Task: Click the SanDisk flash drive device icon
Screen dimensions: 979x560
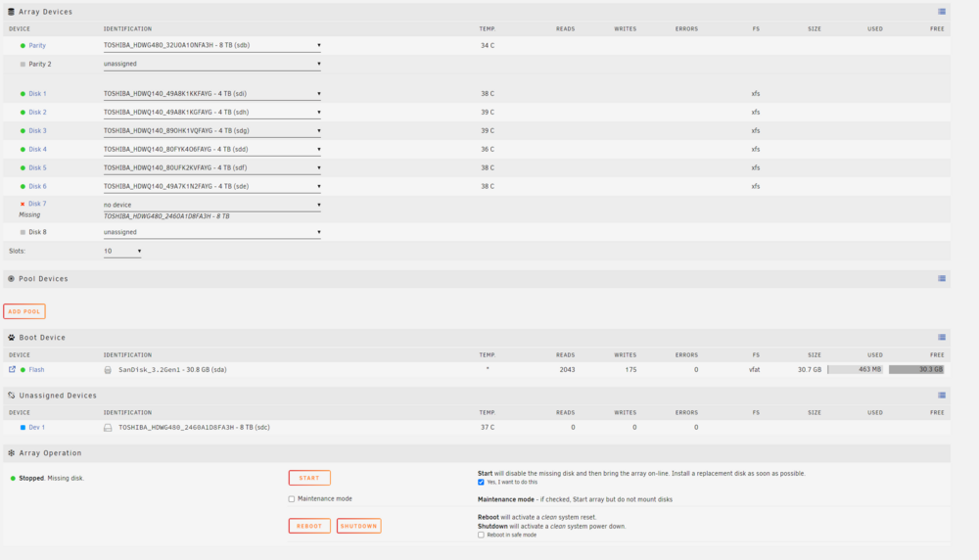Action: point(108,370)
